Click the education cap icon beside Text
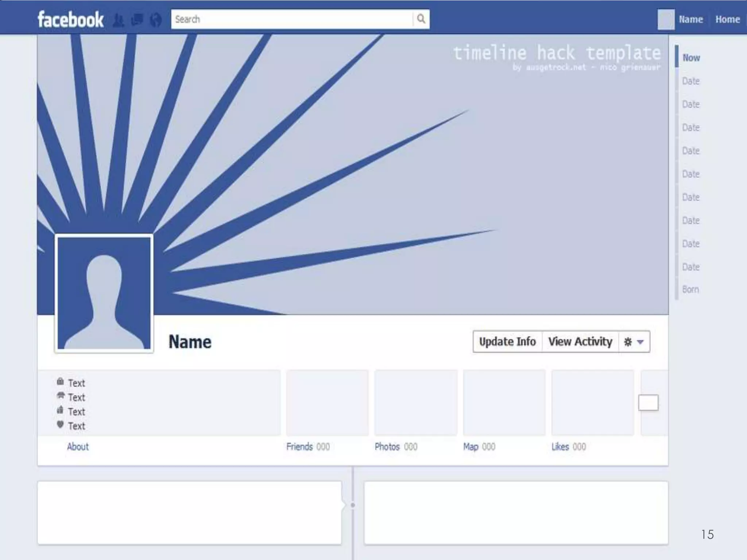 [61, 396]
